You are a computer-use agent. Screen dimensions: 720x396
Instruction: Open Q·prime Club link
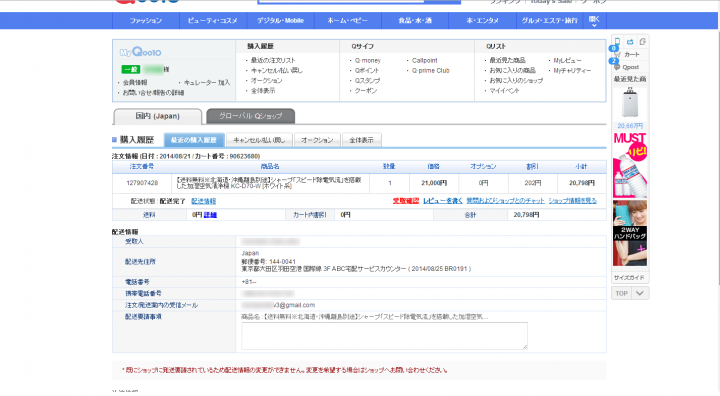[431, 70]
